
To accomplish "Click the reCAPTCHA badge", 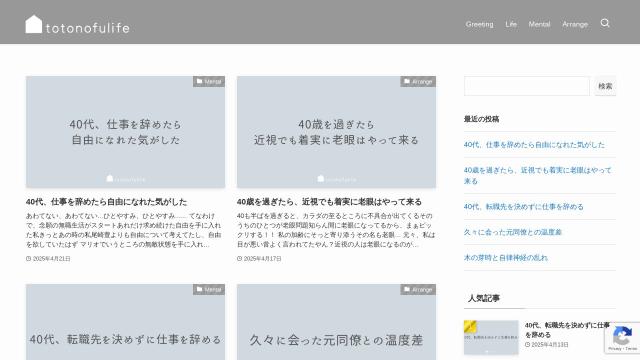I will pos(622,338).
